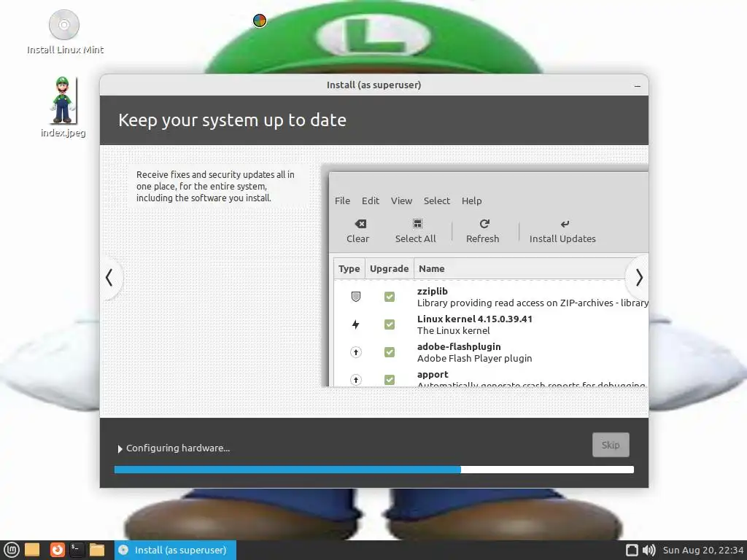Toggle the zziplib upgrade checkbox
The height and width of the screenshot is (560, 747).
390,297
